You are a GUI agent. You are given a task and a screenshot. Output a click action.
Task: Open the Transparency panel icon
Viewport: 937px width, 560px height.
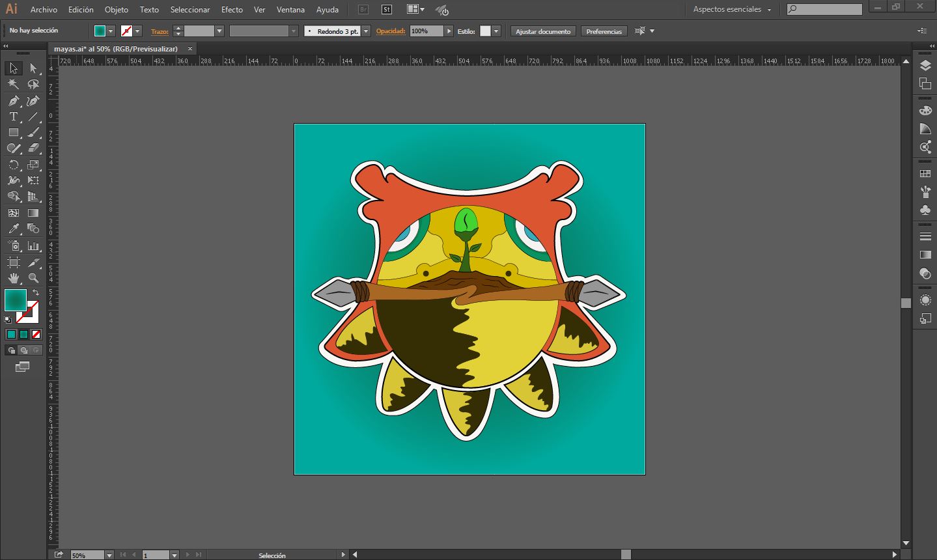[x=925, y=273]
